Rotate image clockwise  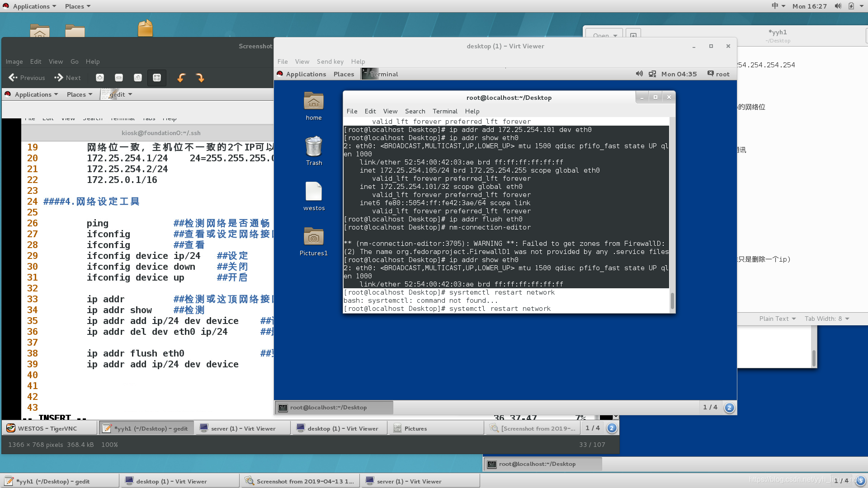pos(200,78)
